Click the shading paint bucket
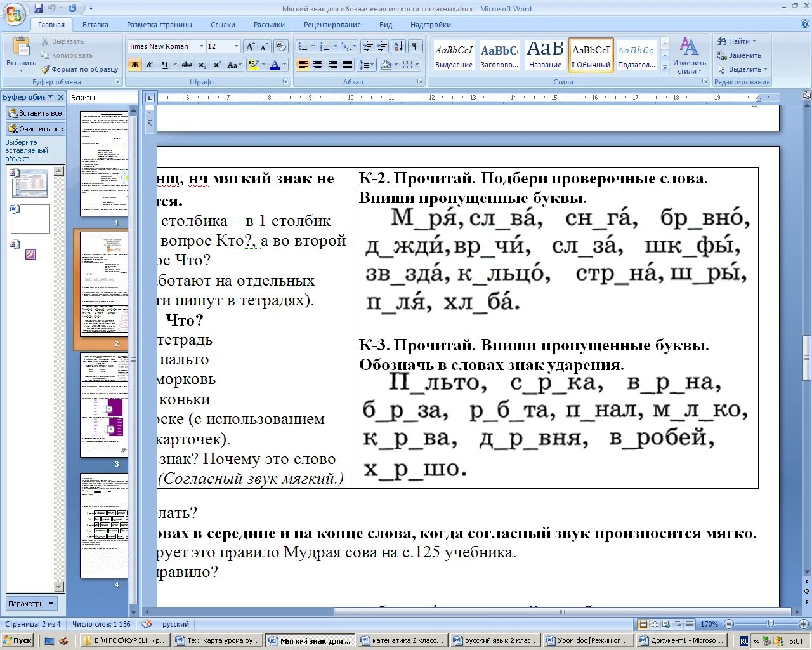Image resolution: width=812 pixels, height=650 pixels. click(x=386, y=65)
